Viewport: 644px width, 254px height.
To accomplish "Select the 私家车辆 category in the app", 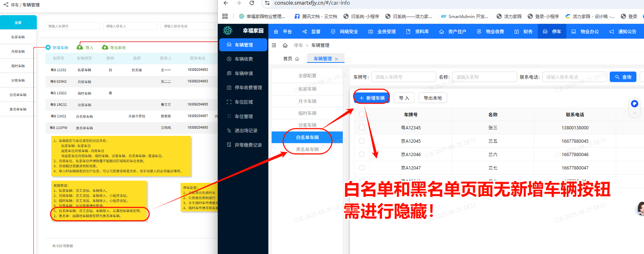I will click(307, 89).
